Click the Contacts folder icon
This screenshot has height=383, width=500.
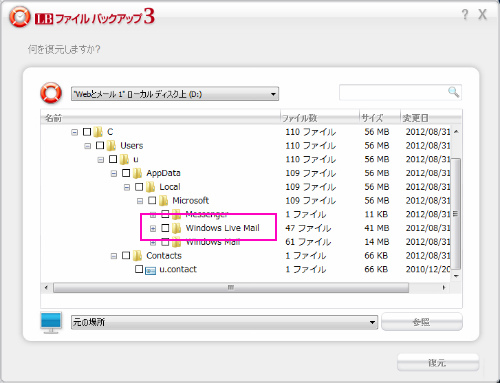click(x=137, y=256)
